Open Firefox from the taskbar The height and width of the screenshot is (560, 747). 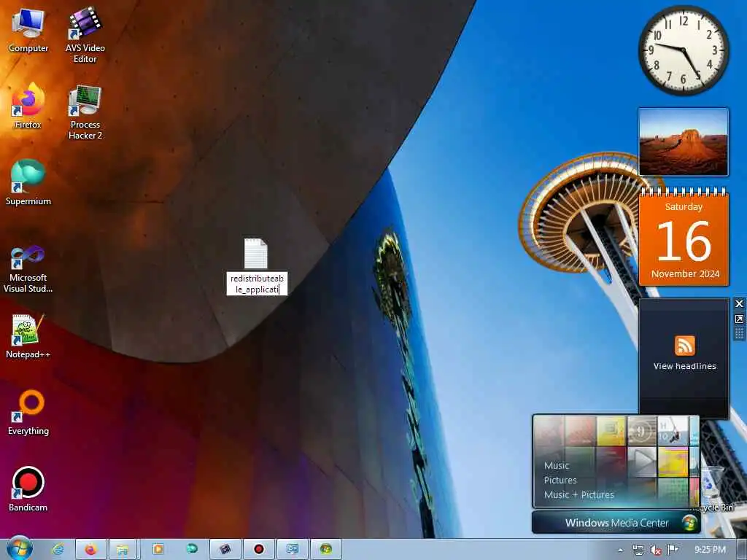[x=90, y=550]
